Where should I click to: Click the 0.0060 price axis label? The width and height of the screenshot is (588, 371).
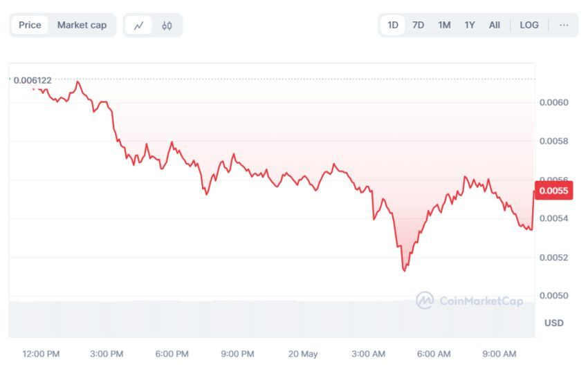coord(553,103)
